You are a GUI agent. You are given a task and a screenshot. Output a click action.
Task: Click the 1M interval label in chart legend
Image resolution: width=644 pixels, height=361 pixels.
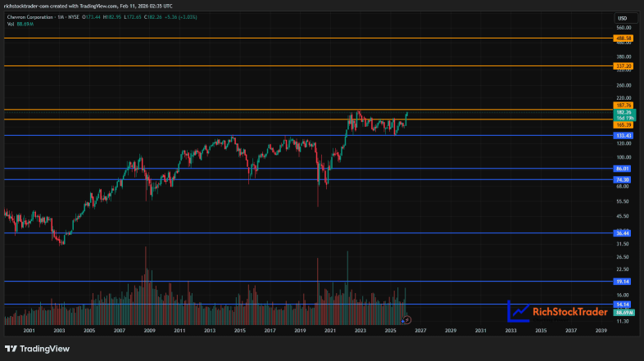pyautogui.click(x=61, y=17)
